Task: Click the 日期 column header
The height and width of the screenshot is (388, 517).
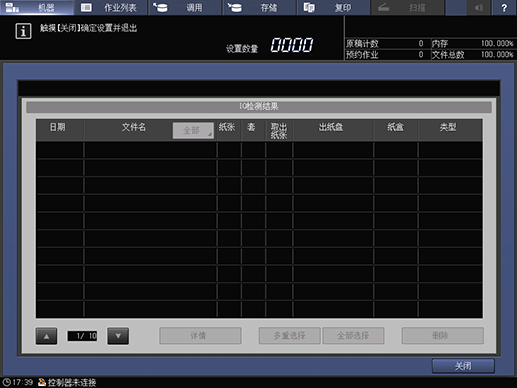Action: click(x=60, y=130)
